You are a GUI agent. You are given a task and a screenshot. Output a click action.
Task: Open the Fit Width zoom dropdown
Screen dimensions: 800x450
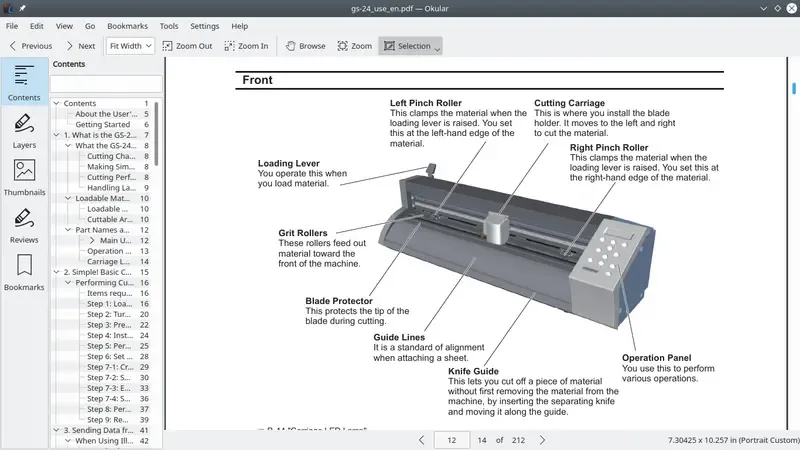pyautogui.click(x=130, y=46)
